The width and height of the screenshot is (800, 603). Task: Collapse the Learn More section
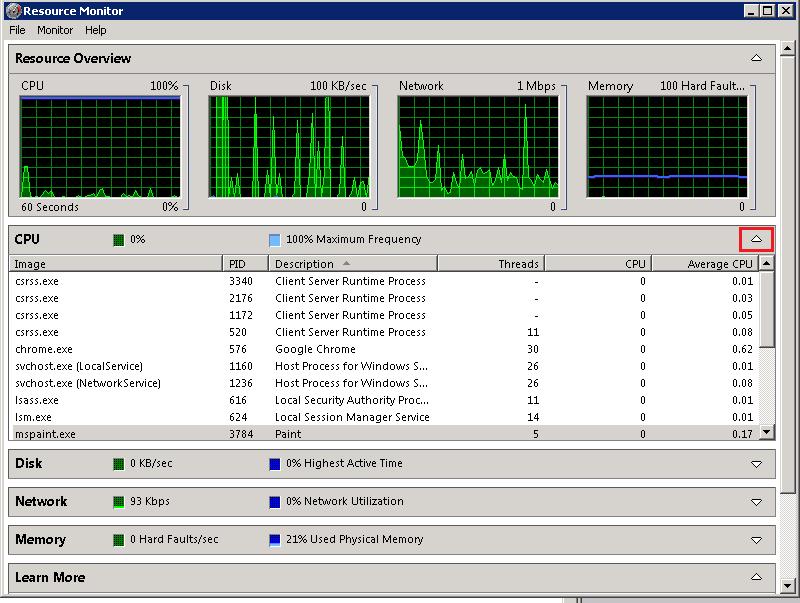click(756, 577)
